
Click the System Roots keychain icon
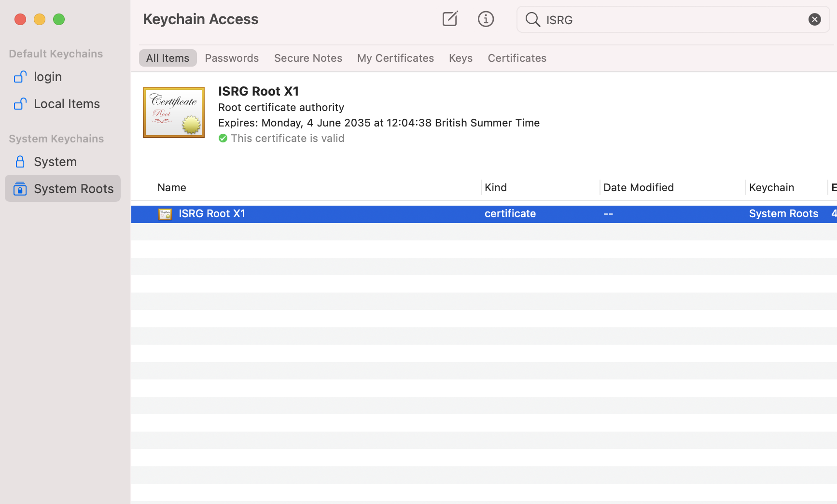point(20,188)
